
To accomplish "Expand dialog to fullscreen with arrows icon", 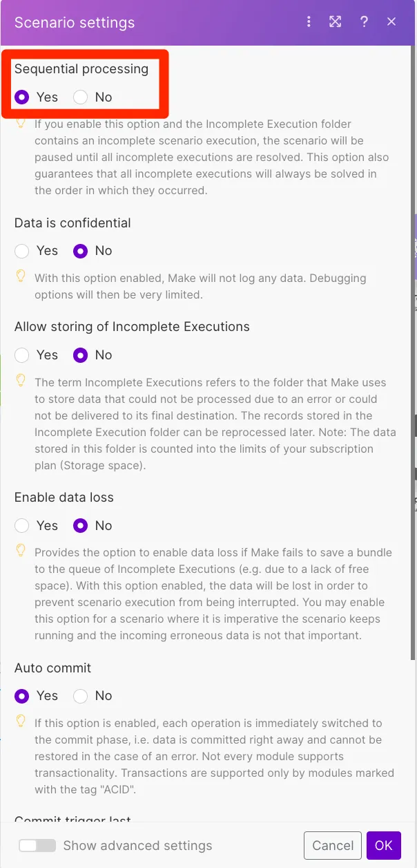I will point(336,21).
